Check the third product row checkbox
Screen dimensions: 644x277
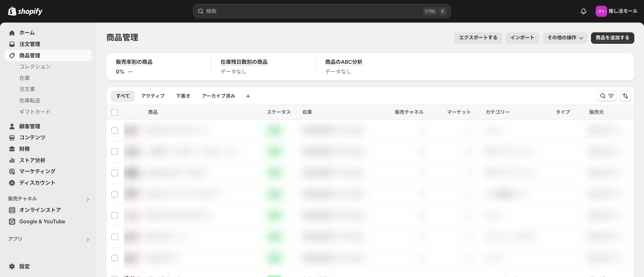(x=115, y=173)
